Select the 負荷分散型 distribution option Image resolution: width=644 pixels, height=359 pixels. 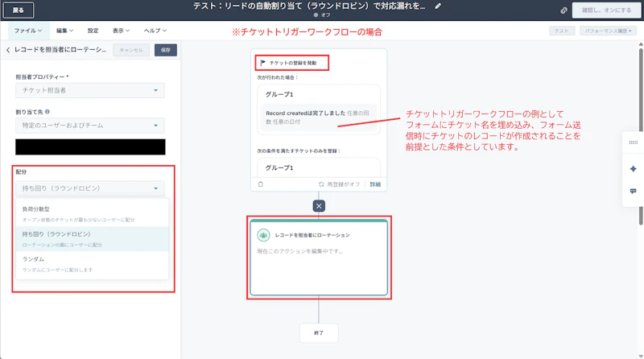pos(92,214)
